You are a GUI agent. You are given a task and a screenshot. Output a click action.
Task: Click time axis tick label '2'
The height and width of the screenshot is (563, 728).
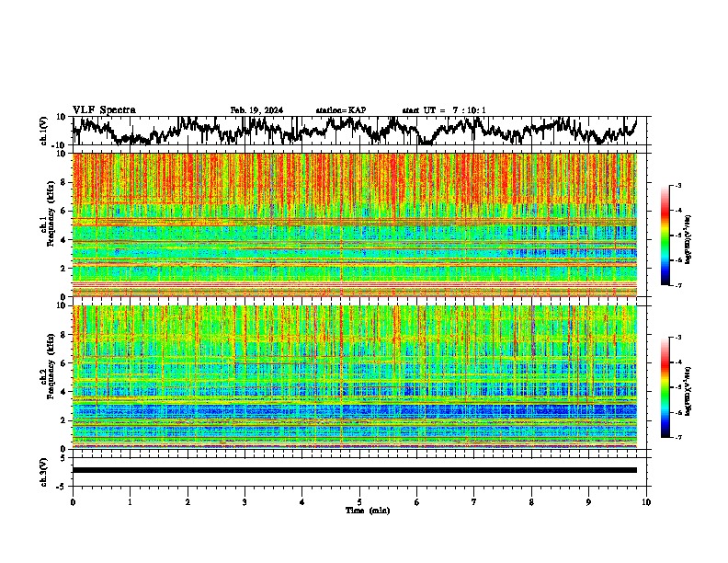[x=188, y=502]
